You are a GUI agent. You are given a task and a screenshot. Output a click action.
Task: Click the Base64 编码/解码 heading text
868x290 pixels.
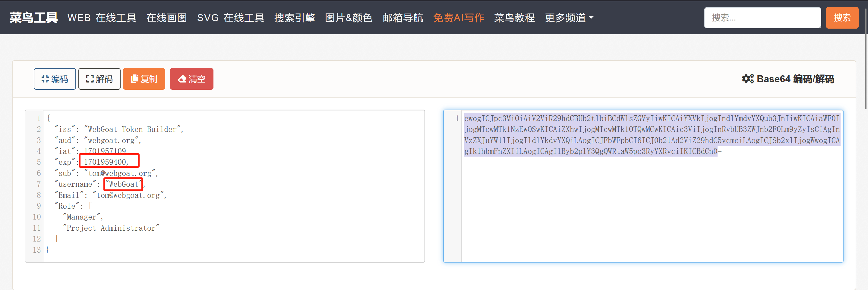795,79
